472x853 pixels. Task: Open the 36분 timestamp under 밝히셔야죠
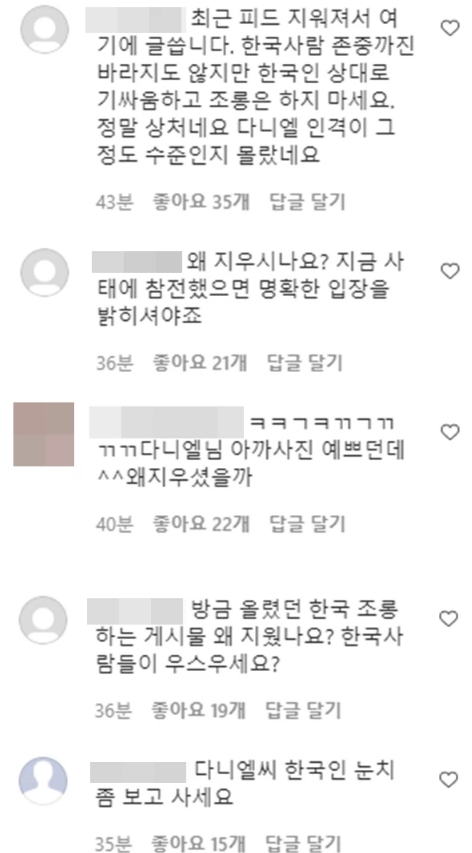[x=114, y=363]
